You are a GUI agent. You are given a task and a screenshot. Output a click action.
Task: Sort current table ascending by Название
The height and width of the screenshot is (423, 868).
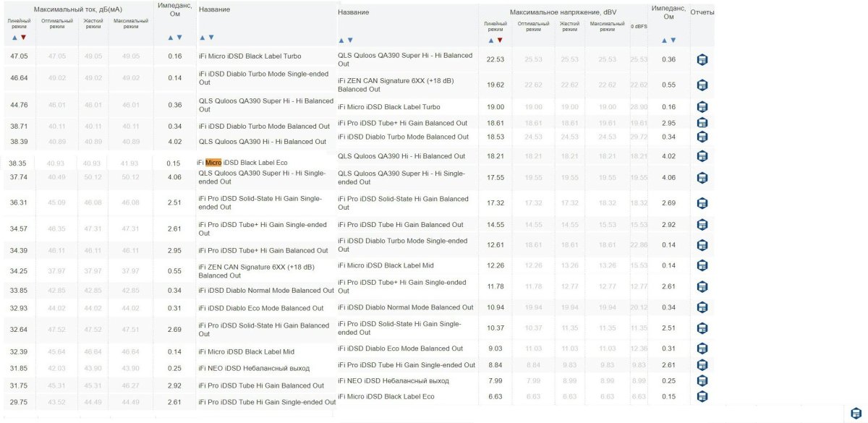203,38
